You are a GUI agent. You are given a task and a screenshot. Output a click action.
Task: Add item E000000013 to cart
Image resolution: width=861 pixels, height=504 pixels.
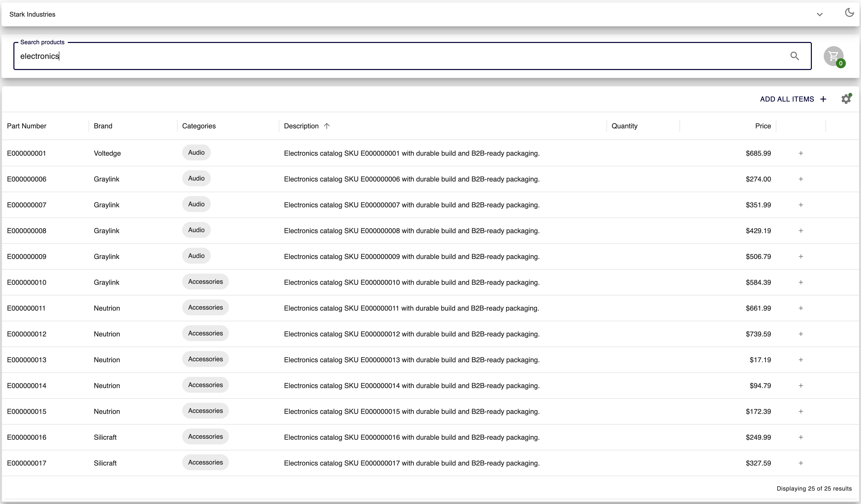(x=801, y=360)
